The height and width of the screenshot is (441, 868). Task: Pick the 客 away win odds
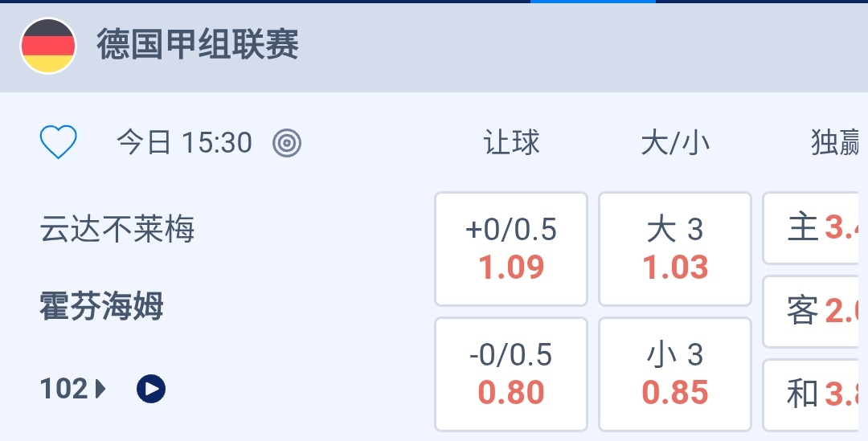pyautogui.click(x=817, y=312)
